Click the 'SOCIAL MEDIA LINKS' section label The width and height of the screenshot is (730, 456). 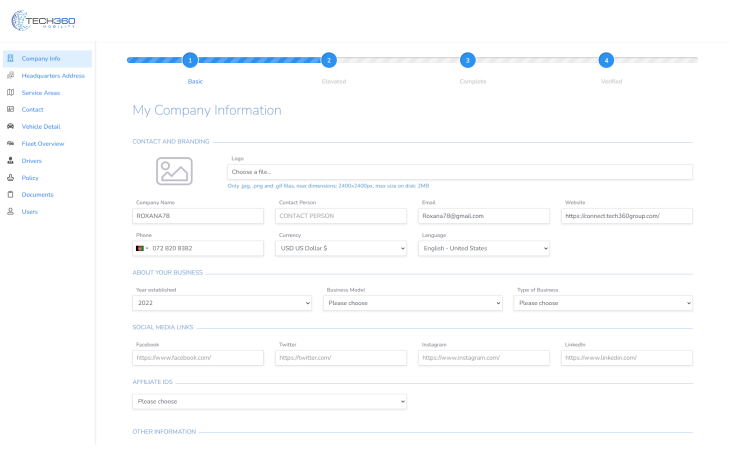tap(162, 327)
